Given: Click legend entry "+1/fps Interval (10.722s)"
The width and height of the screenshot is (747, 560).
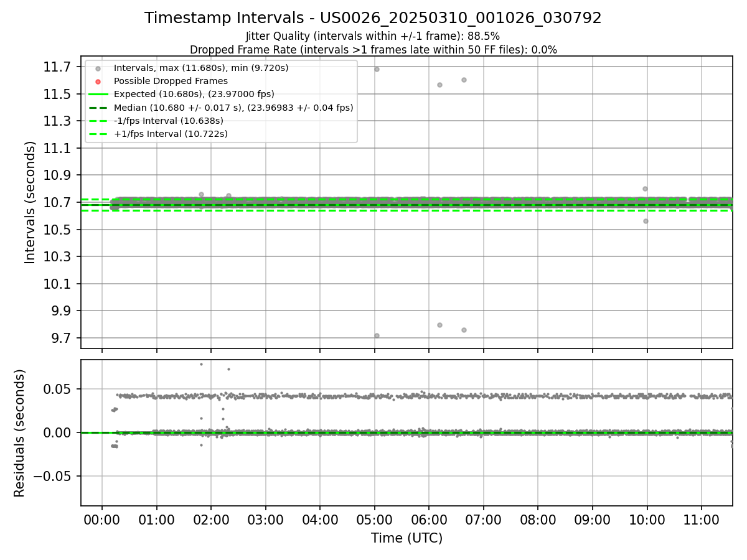Looking at the screenshot, I should 171,134.
